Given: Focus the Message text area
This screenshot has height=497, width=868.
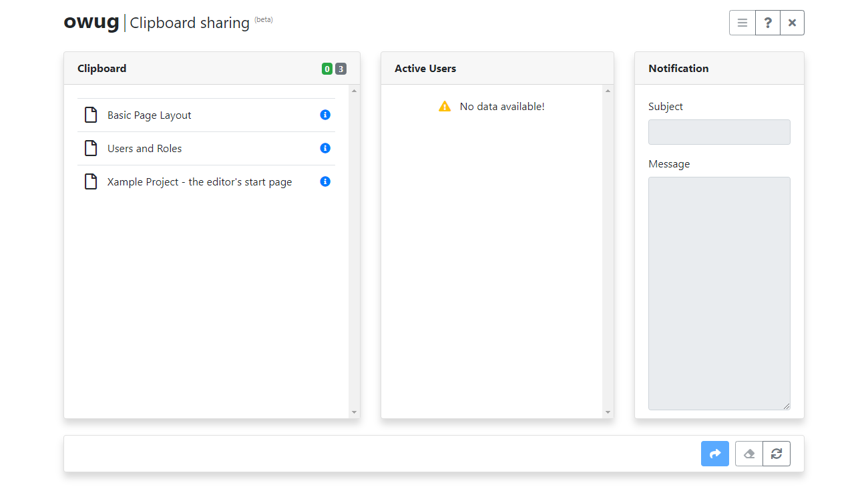Looking at the screenshot, I should (719, 294).
